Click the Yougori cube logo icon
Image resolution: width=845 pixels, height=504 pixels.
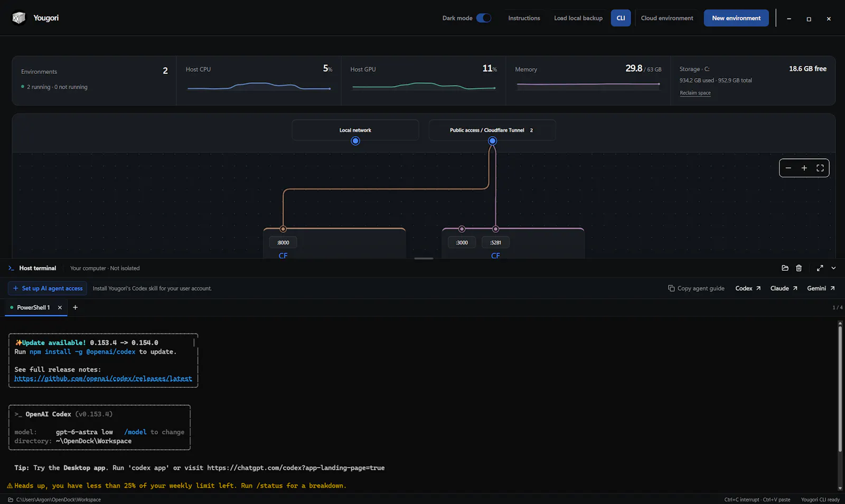click(x=19, y=18)
